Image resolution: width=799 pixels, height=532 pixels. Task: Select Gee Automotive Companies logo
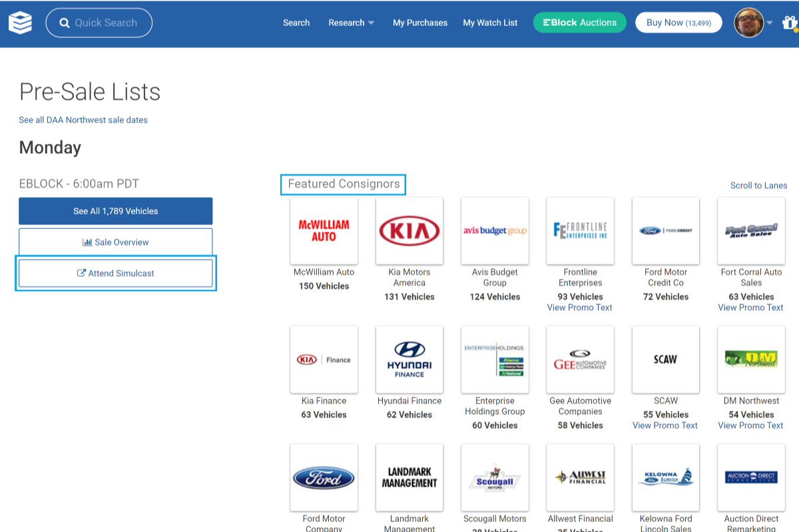[x=581, y=360]
